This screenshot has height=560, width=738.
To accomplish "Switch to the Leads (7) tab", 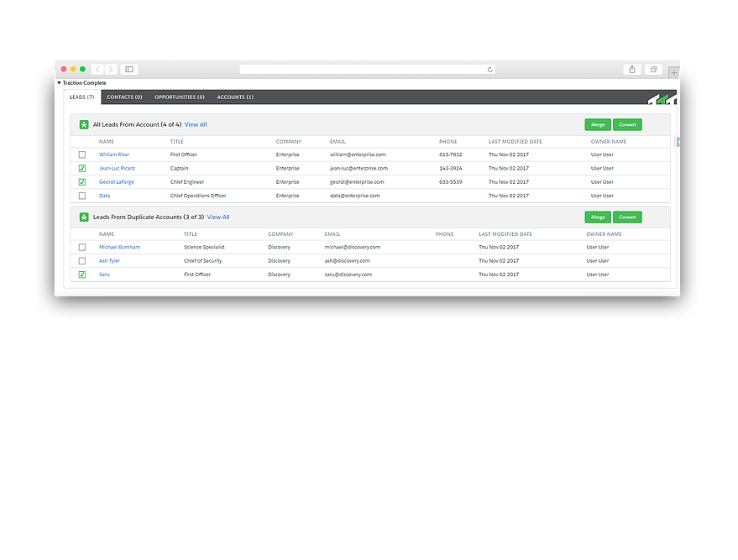I will coord(82,97).
